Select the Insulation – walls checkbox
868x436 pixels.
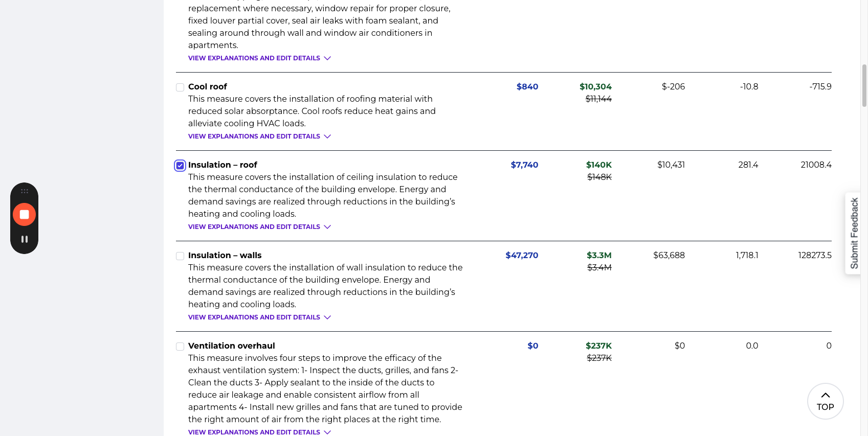[180, 256]
